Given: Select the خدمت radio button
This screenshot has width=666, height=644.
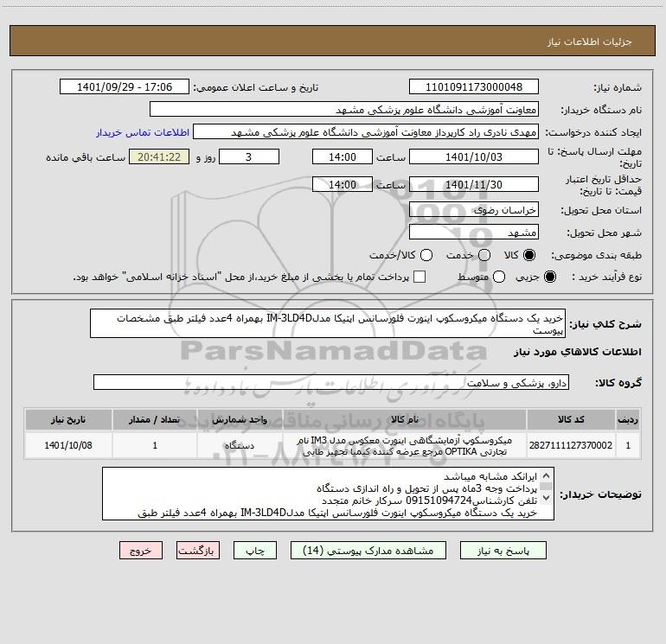Looking at the screenshot, I should [484, 255].
